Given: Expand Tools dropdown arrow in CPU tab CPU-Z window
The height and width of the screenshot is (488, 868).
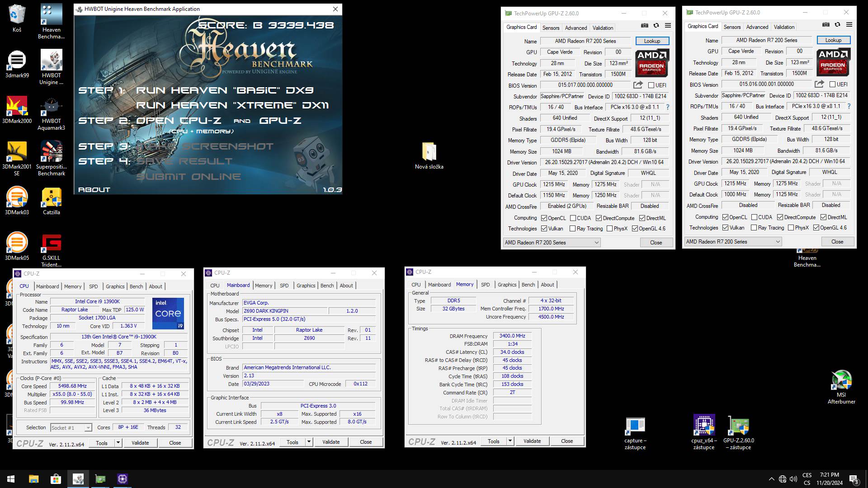Looking at the screenshot, I should (118, 443).
